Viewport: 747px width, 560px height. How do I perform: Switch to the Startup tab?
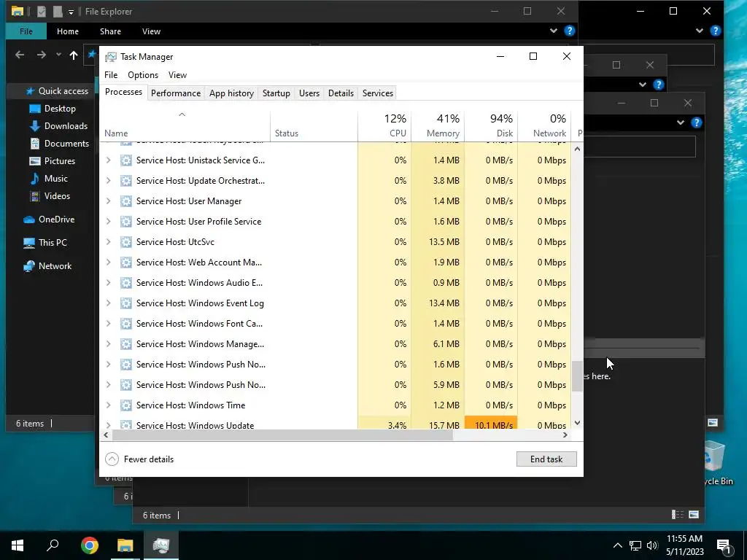click(x=276, y=93)
